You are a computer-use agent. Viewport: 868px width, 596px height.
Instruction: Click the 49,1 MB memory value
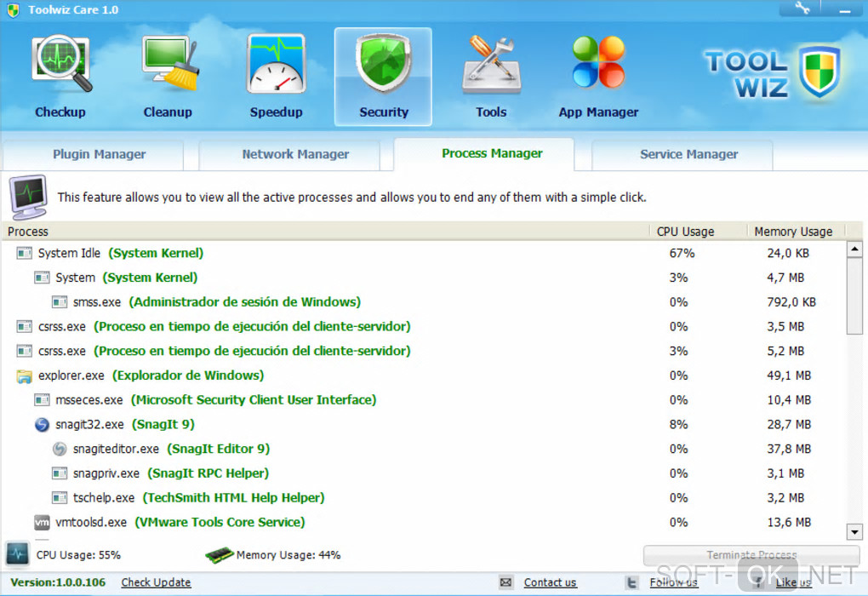pos(789,375)
